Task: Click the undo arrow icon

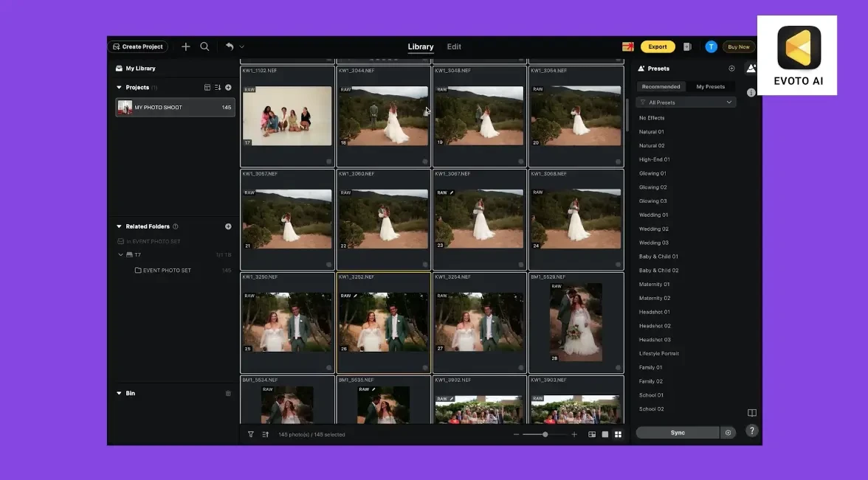Action: coord(230,46)
